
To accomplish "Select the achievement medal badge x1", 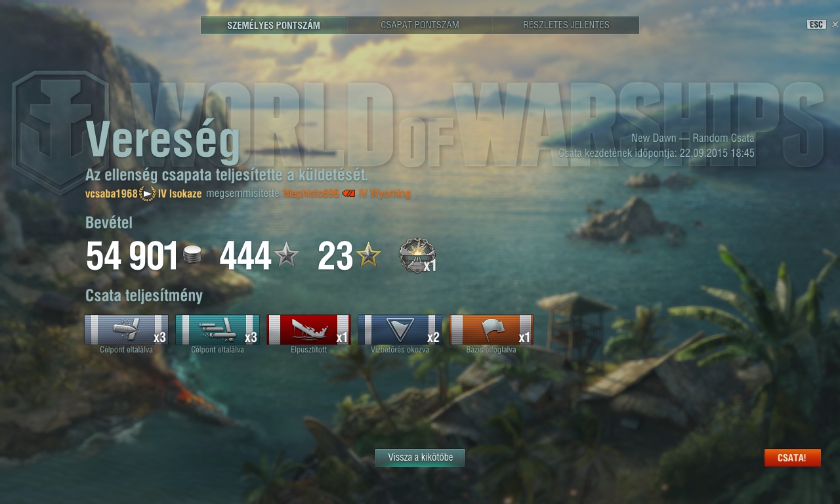I will tap(417, 255).
